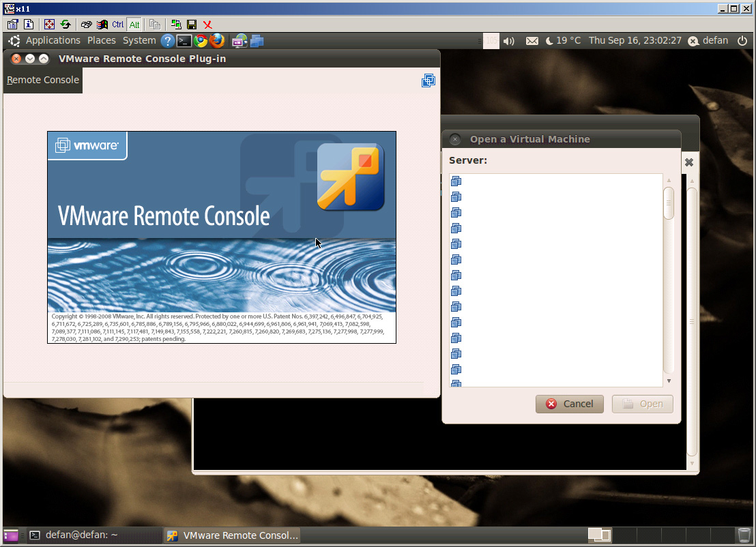Switch to VMware Remote Consol... taskbar item
The height and width of the screenshot is (547, 756).
tap(232, 535)
